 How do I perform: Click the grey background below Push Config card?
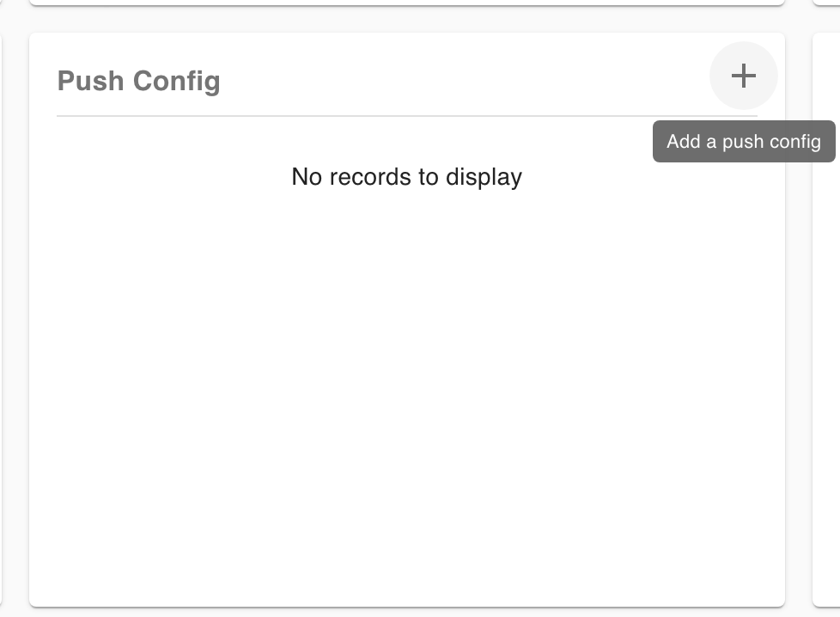click(406, 612)
